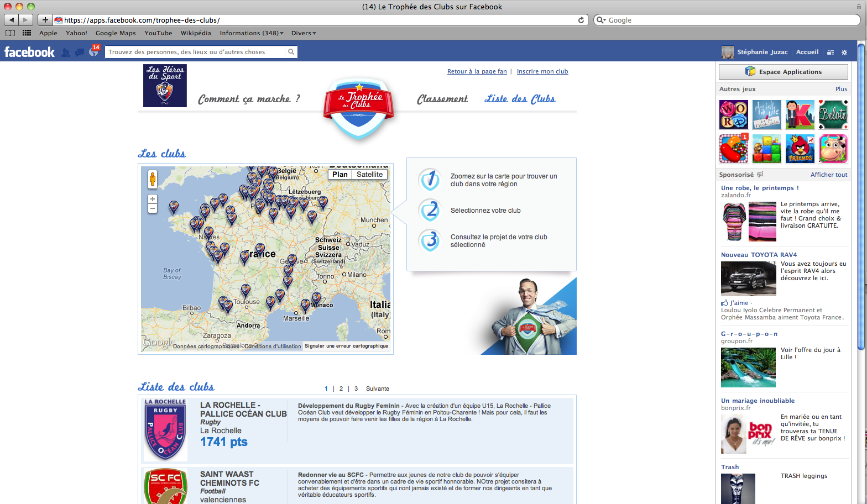Click Inscrire mon club link
The image size is (867, 504).
pyautogui.click(x=542, y=71)
